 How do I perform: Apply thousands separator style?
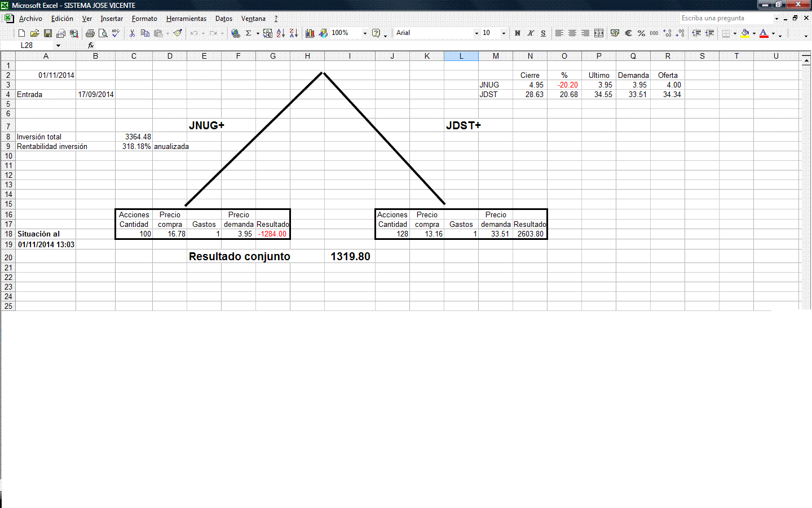point(654,33)
